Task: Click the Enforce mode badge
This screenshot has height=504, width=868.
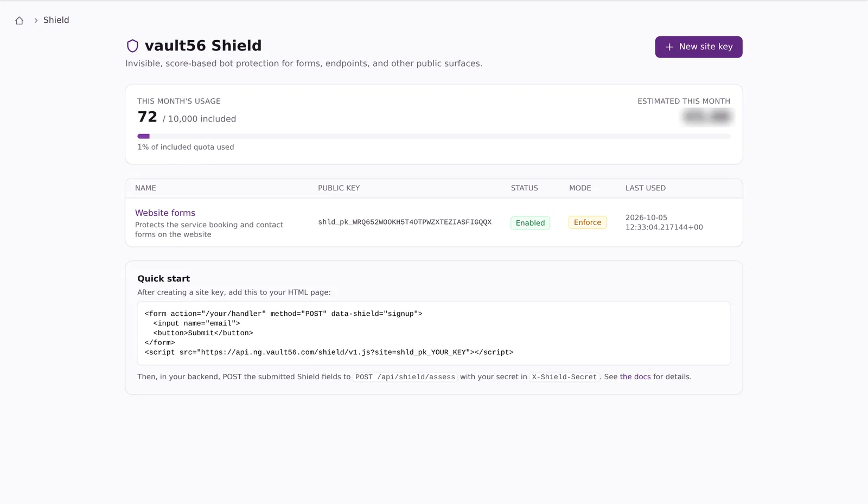Action: pos(588,222)
